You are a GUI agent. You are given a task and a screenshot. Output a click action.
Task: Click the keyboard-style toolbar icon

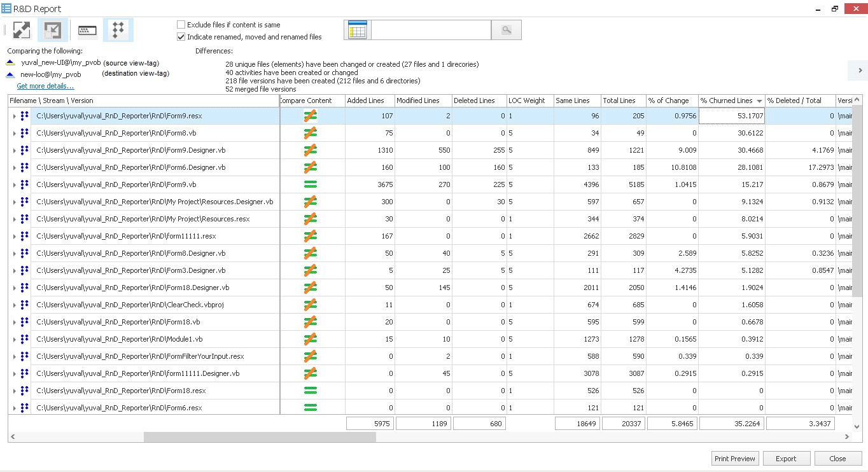pyautogui.click(x=87, y=30)
